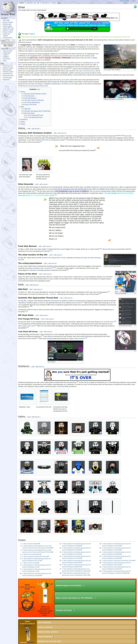Enlarge the Total Schlog Death image
This screenshot has height=644, width=138.
click(135, 293)
